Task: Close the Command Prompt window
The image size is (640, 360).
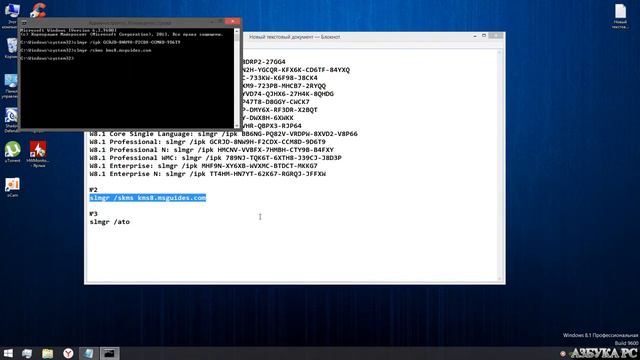Action: point(233,22)
